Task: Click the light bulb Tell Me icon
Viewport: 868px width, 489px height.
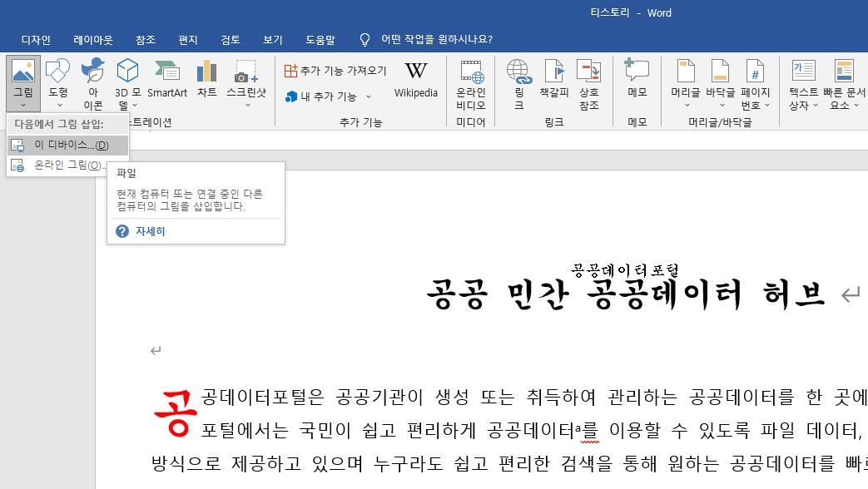Action: (365, 39)
